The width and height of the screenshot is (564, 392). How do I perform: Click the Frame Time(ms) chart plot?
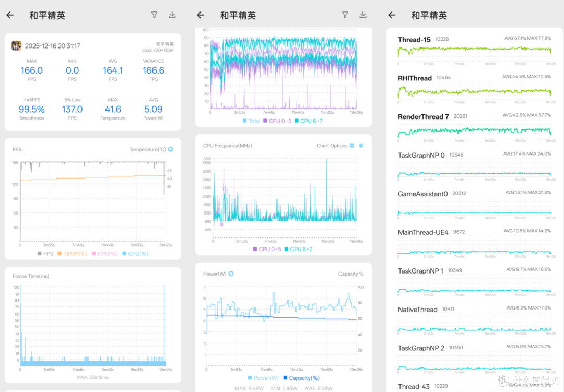pos(93,326)
